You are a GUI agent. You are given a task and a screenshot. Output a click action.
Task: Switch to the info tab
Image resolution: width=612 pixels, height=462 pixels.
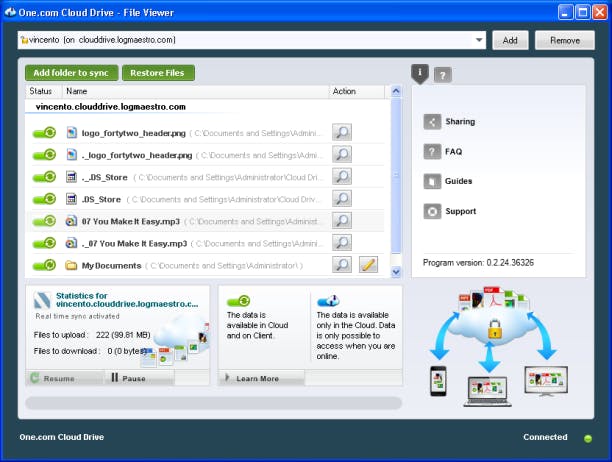click(420, 73)
